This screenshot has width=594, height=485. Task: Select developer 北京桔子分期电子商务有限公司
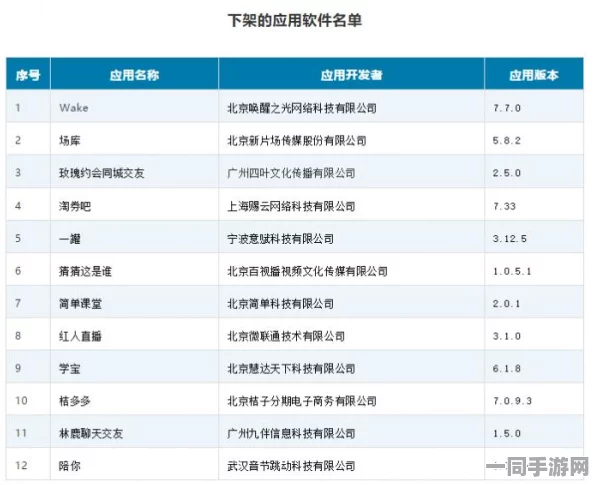coord(302,401)
